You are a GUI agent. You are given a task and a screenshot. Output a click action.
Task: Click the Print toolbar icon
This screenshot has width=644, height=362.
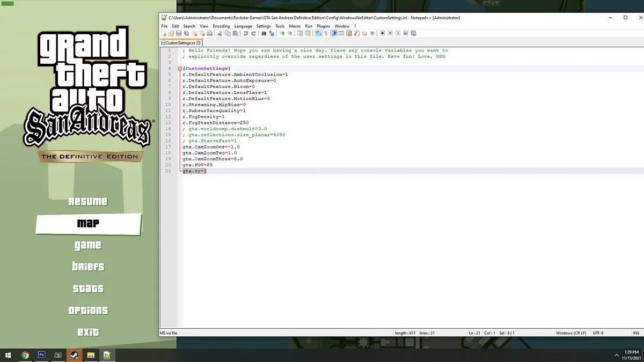point(210,33)
